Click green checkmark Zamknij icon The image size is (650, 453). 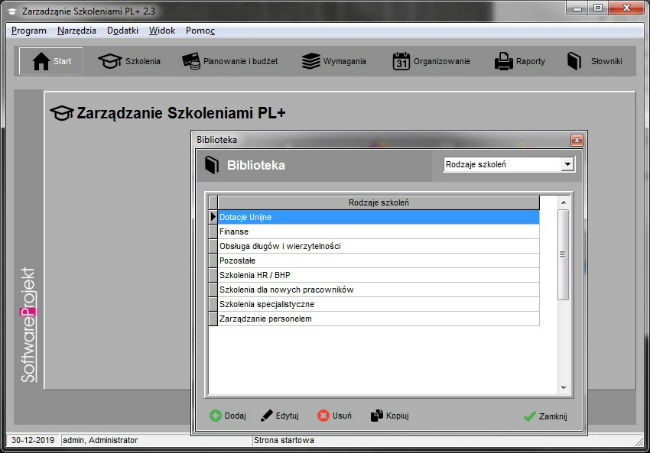point(529,417)
